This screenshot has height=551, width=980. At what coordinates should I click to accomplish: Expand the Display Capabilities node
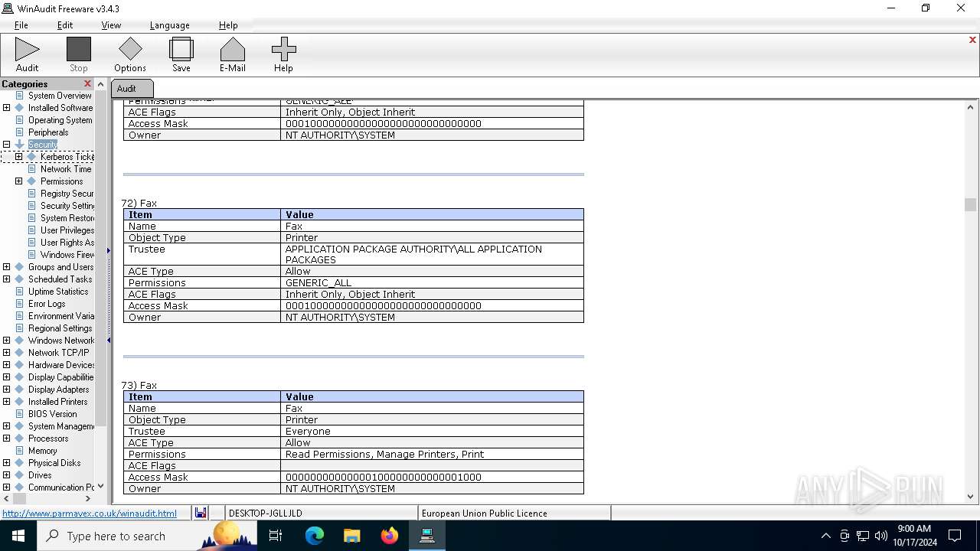coord(7,377)
